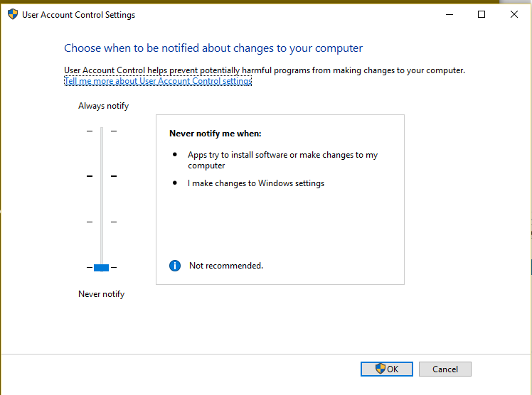
Task: Click the Not recommended text
Action: pyautogui.click(x=226, y=266)
